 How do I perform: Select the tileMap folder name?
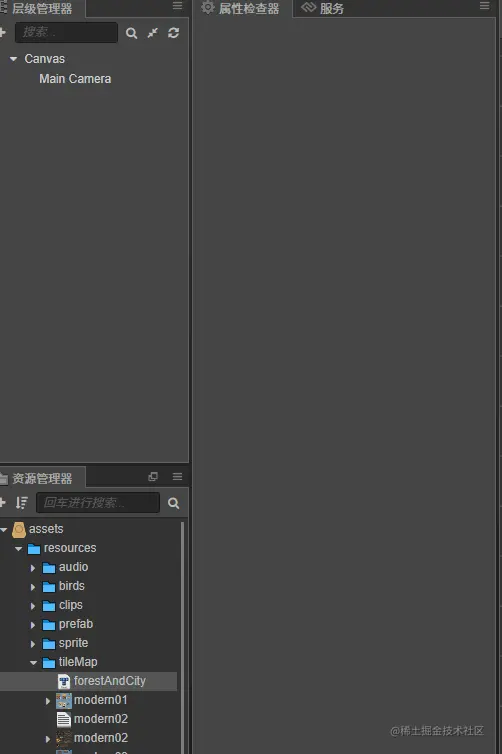pos(78,662)
